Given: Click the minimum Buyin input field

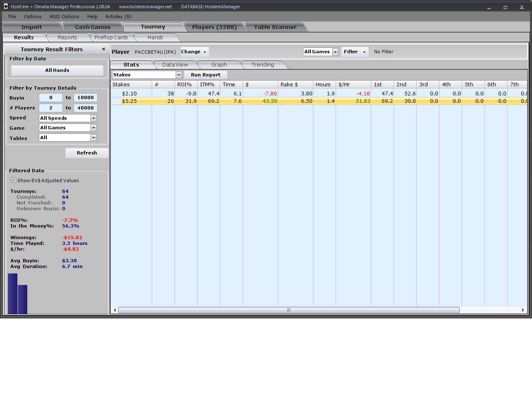Looking at the screenshot, I should tap(50, 98).
